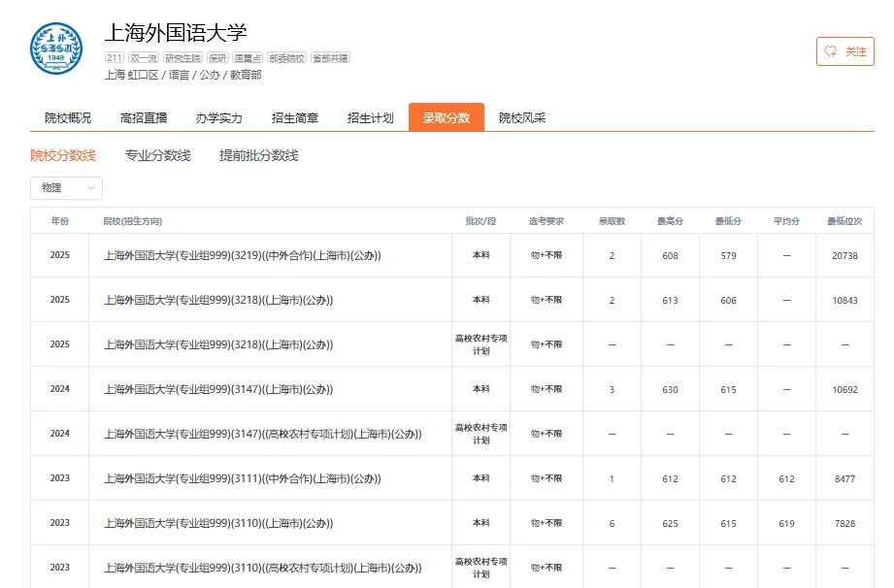Click the 最低位次 column header
894x588 pixels.
(x=844, y=221)
